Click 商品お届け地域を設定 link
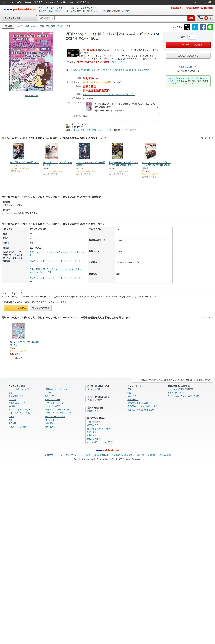This screenshot has width=215, height=644. [49, 11]
